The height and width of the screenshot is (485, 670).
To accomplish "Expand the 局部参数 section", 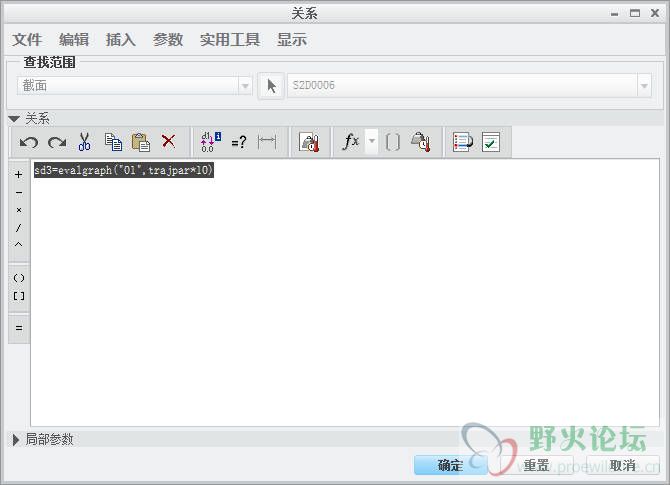I will [x=16, y=440].
